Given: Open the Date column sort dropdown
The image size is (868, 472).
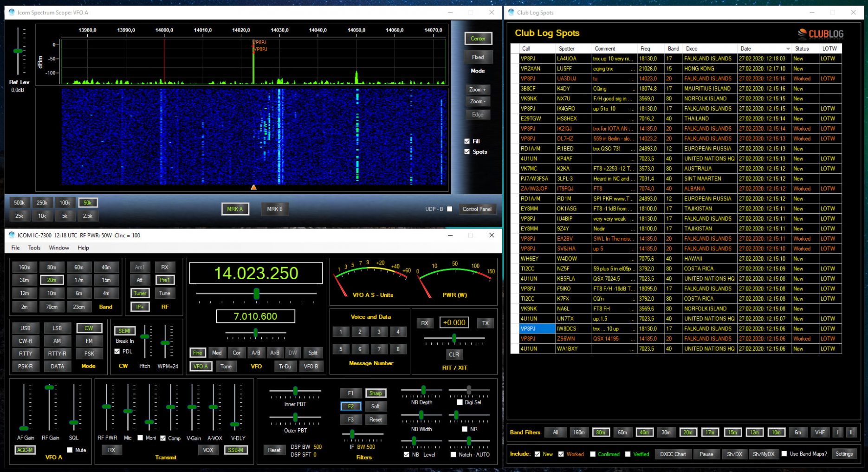Looking at the screenshot, I should [788, 48].
